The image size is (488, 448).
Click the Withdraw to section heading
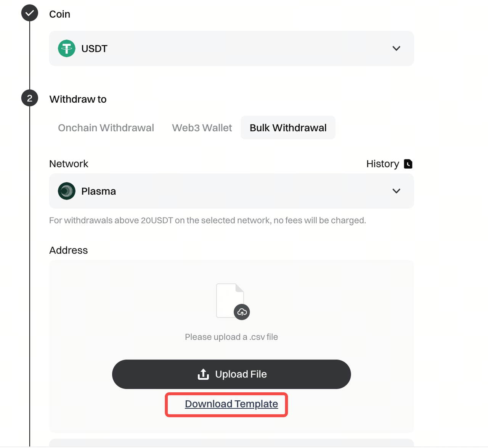(x=78, y=99)
